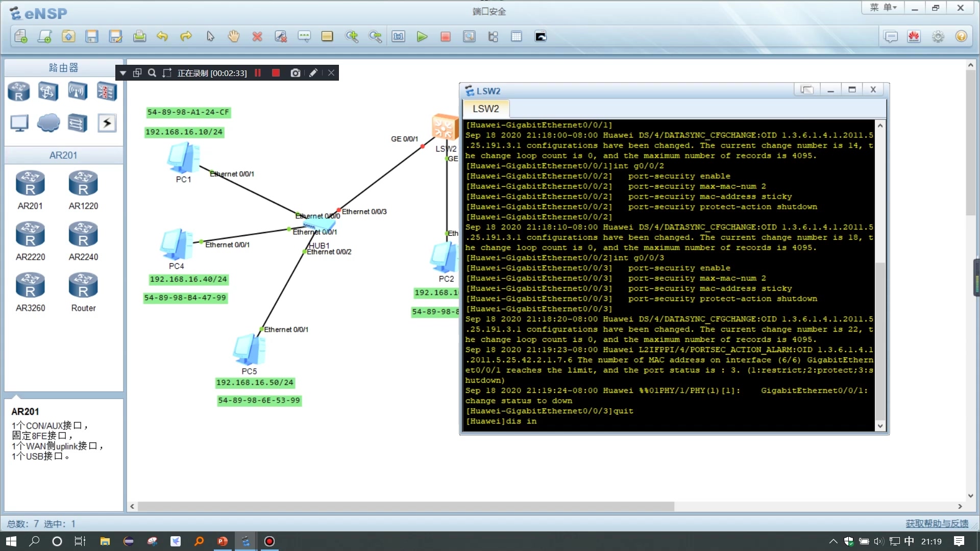The image size is (980, 551).
Task: Click the red X delete tool
Action: 257,37
